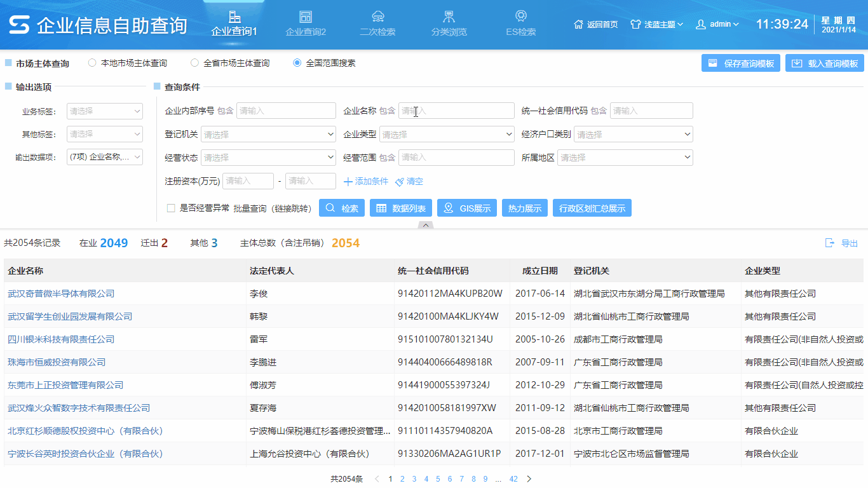Click 宁波长谷英时投资合伙企业 link
The width and height of the screenshot is (868, 488).
click(85, 454)
